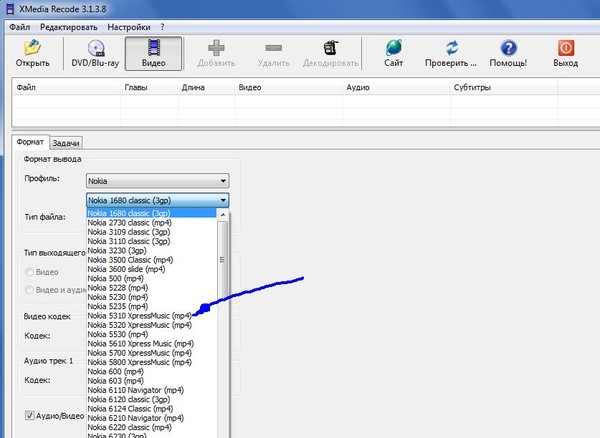Screen dimensions: 600x438
Task: Choose Nokia 5230 (mp4)
Action: click(152, 297)
